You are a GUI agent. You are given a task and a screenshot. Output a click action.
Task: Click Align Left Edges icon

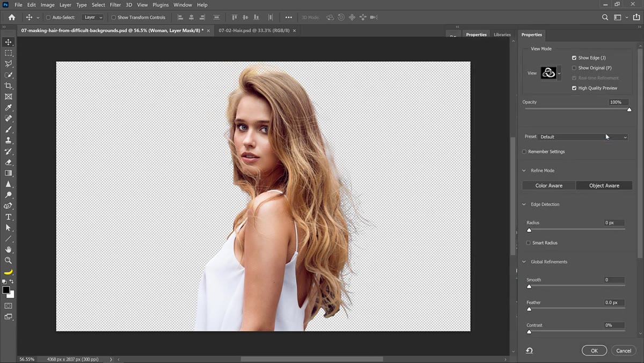tap(180, 17)
